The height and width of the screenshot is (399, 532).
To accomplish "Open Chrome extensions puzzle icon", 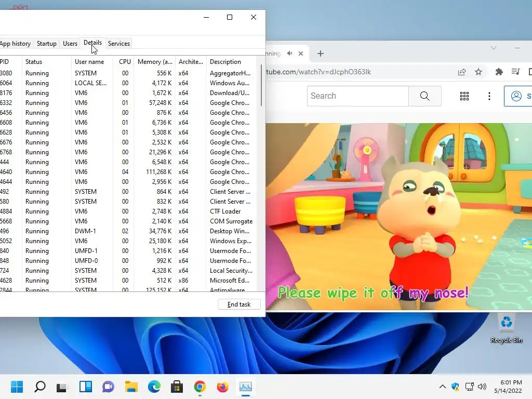I will point(499,72).
